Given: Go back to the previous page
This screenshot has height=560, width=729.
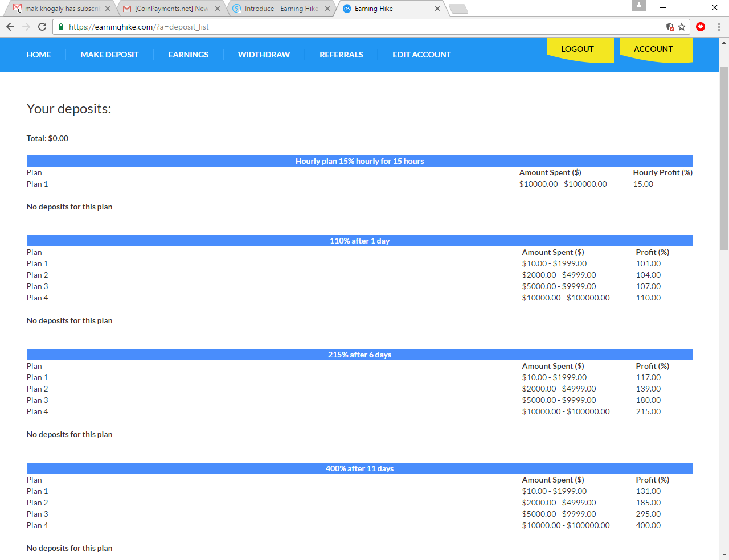Looking at the screenshot, I should 10,27.
